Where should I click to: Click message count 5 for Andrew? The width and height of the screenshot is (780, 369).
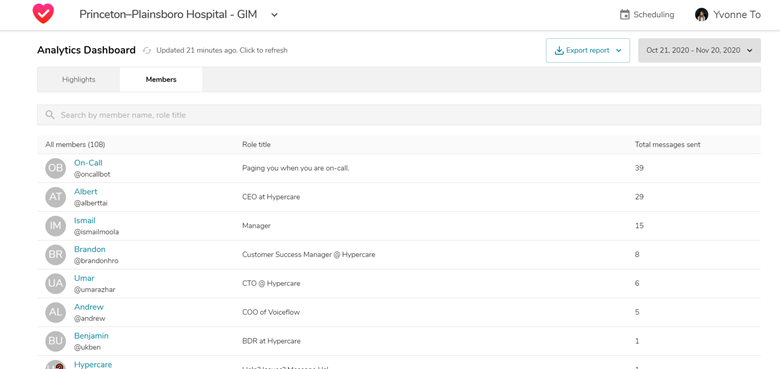coord(637,312)
